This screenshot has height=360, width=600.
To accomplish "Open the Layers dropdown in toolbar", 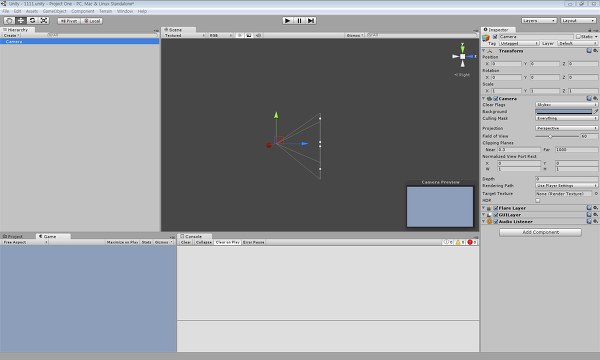I will 539,21.
